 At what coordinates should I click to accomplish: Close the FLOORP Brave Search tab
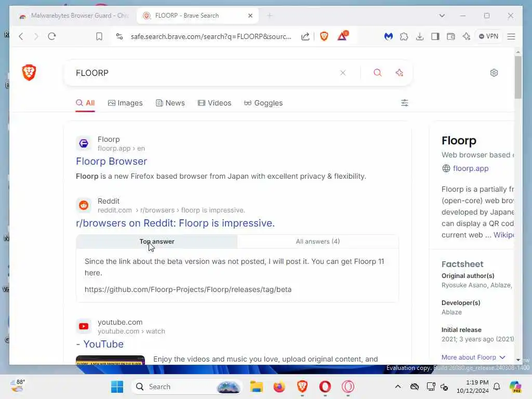pos(250,16)
